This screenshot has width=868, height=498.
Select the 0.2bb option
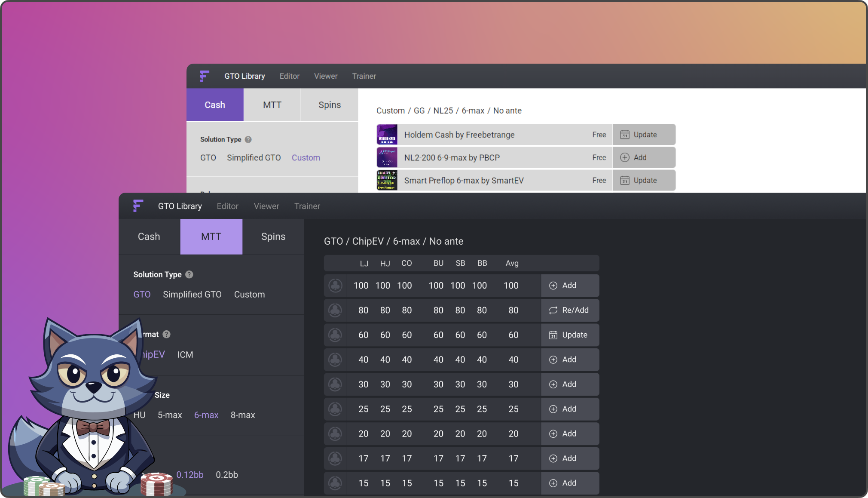click(227, 475)
